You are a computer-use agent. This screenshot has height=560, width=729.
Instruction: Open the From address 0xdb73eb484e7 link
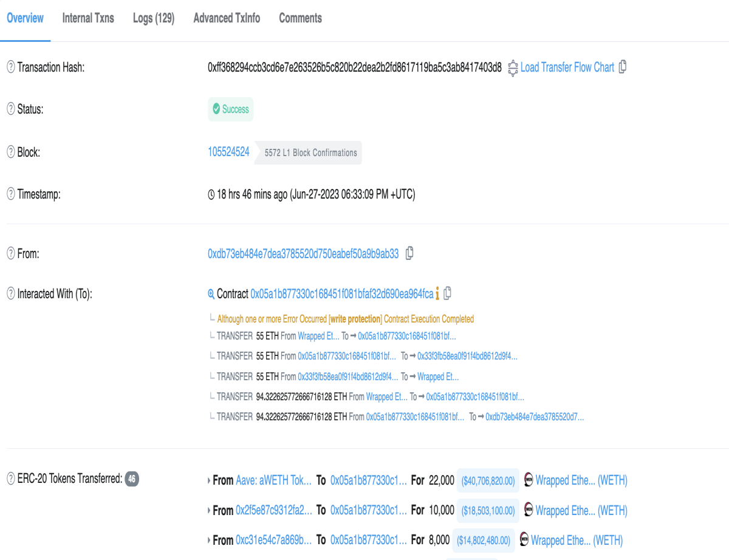click(303, 254)
